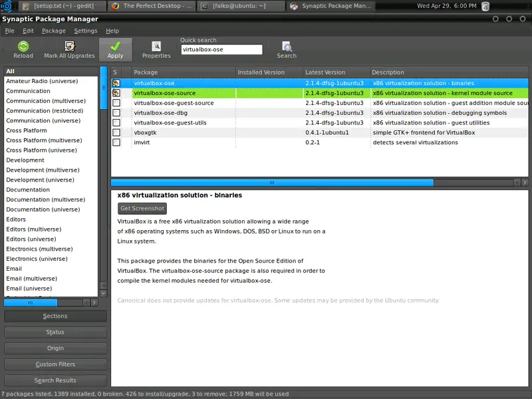This screenshot has width=532, height=399.
Task: Select the virtualbox-ose-dbg package name
Action: [161, 112]
